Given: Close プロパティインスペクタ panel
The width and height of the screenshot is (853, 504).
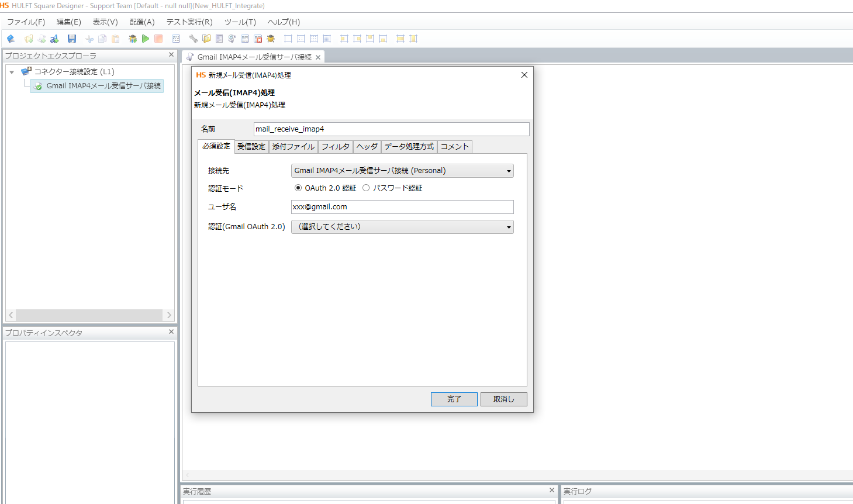Looking at the screenshot, I should (171, 332).
